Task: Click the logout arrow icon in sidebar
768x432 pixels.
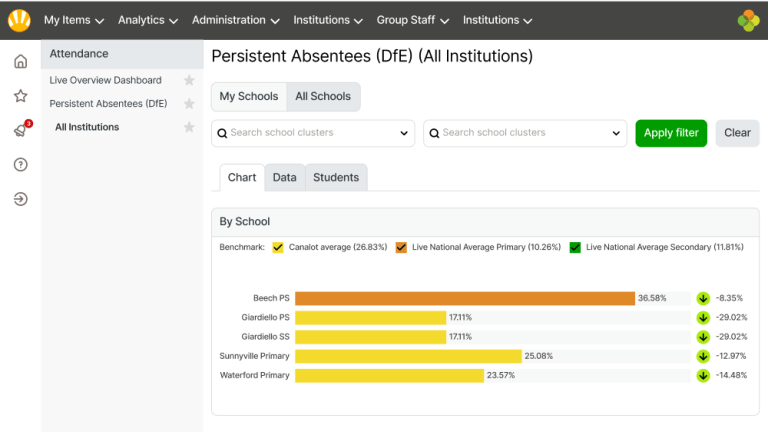Action: coord(20,199)
